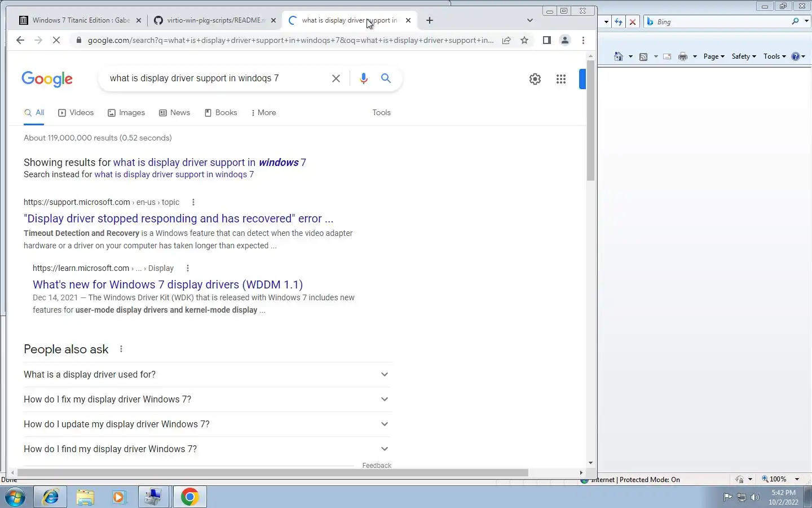812x508 pixels.
Task: Expand 'How do I update my display driver Windows 7?'
Action: (x=206, y=424)
